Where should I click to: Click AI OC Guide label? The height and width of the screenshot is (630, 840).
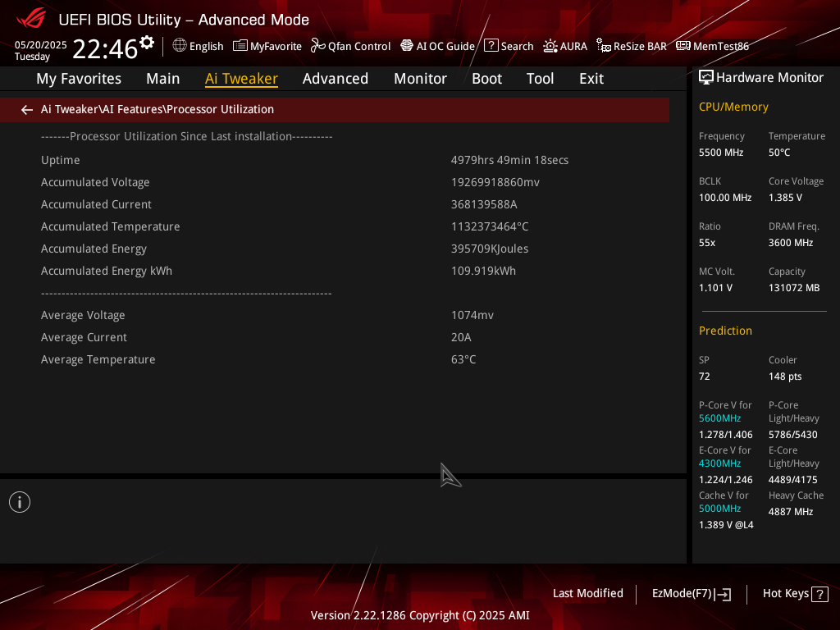click(x=445, y=46)
